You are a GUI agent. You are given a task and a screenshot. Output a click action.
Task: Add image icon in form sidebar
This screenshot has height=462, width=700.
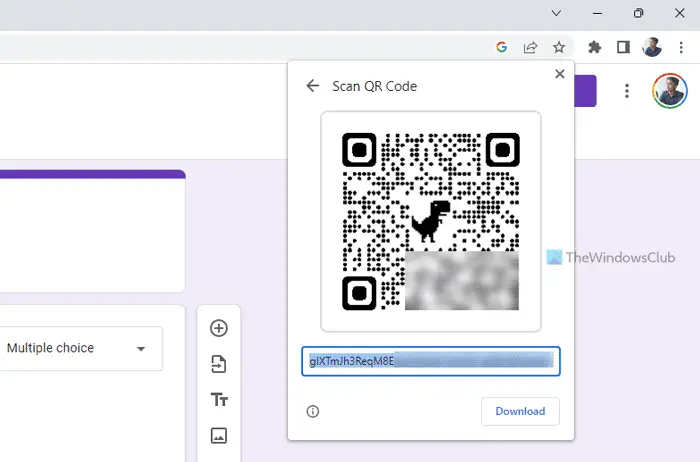[x=219, y=435]
